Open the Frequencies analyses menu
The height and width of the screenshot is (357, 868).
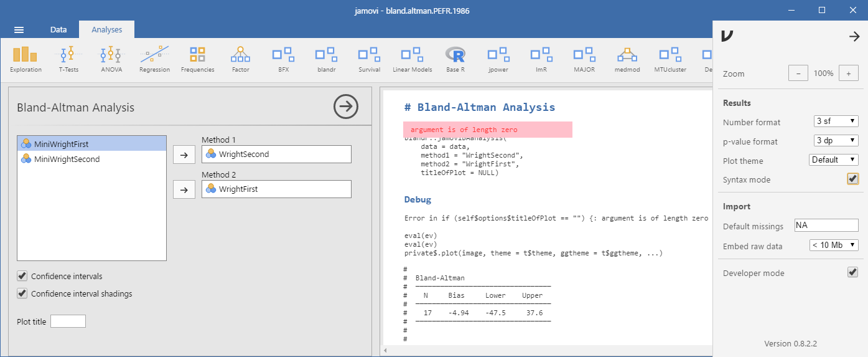coord(198,60)
